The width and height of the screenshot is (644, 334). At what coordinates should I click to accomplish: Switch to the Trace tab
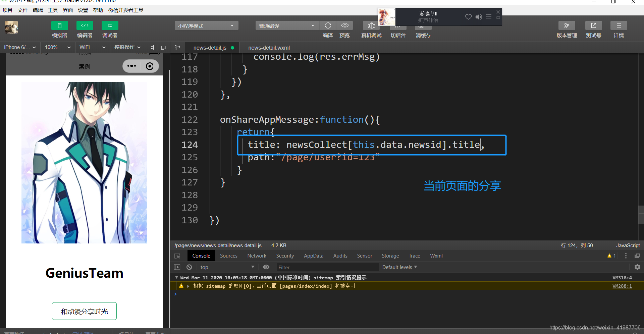click(415, 256)
